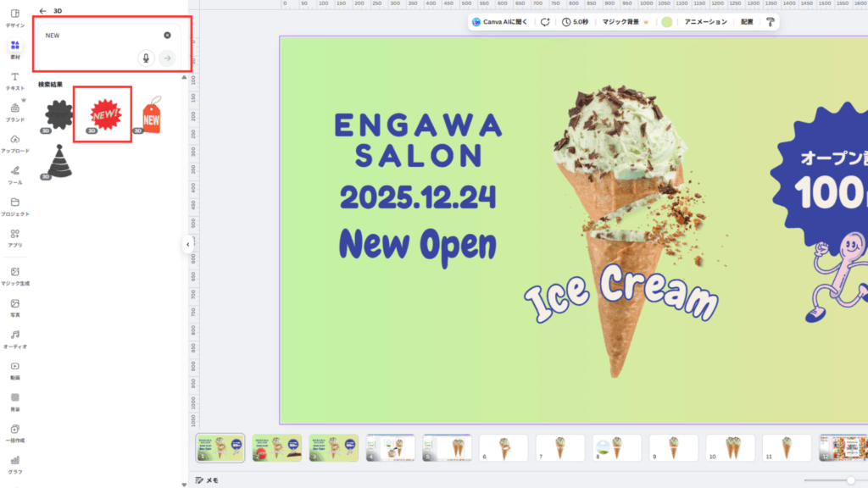Adjust the zoom slider at bottom right
The height and width of the screenshot is (488, 868).
pyautogui.click(x=850, y=480)
